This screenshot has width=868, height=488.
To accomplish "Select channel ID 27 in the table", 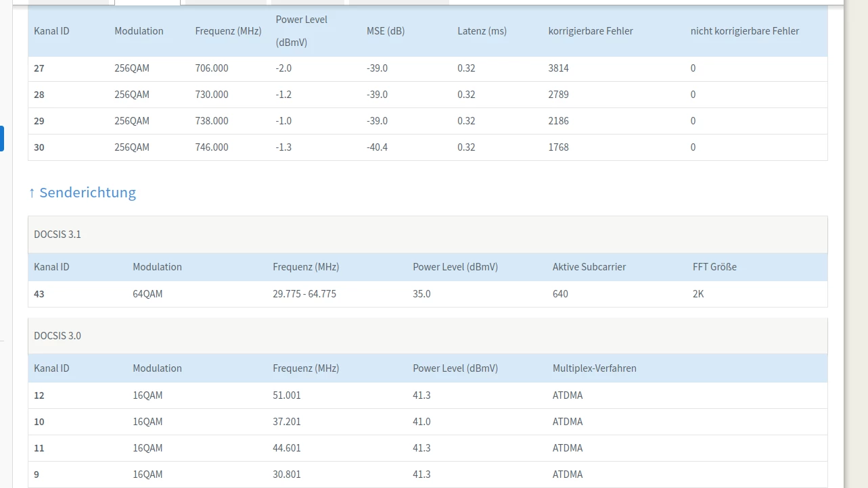I will (39, 68).
